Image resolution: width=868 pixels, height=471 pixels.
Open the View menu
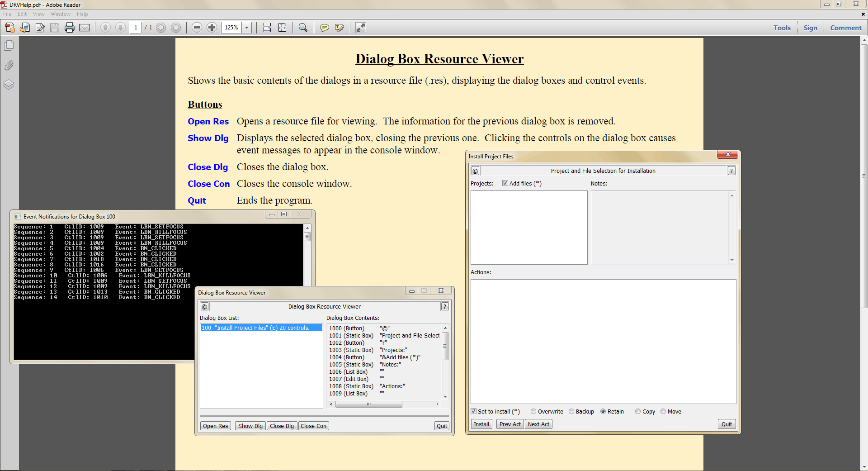pyautogui.click(x=38, y=14)
